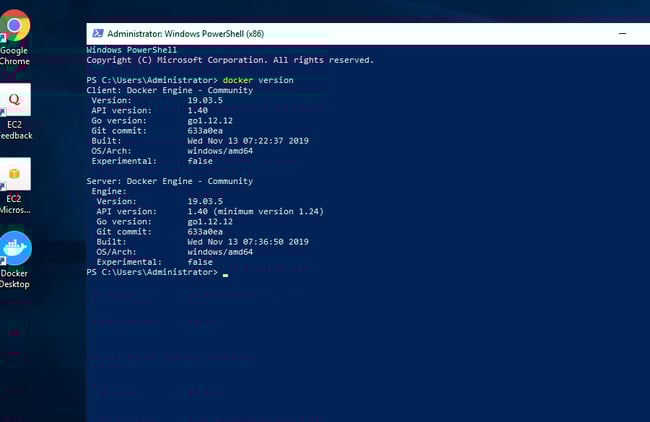
Task: Click the 'Engine:' line under Server
Action: point(108,191)
